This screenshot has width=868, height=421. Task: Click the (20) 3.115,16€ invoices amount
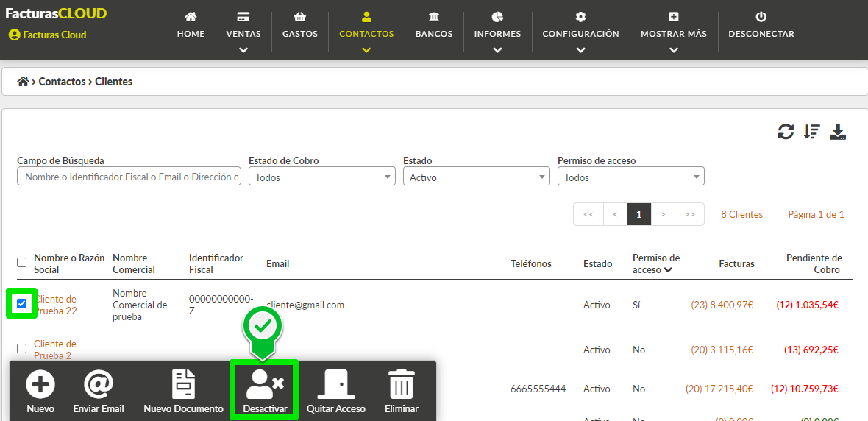722,350
